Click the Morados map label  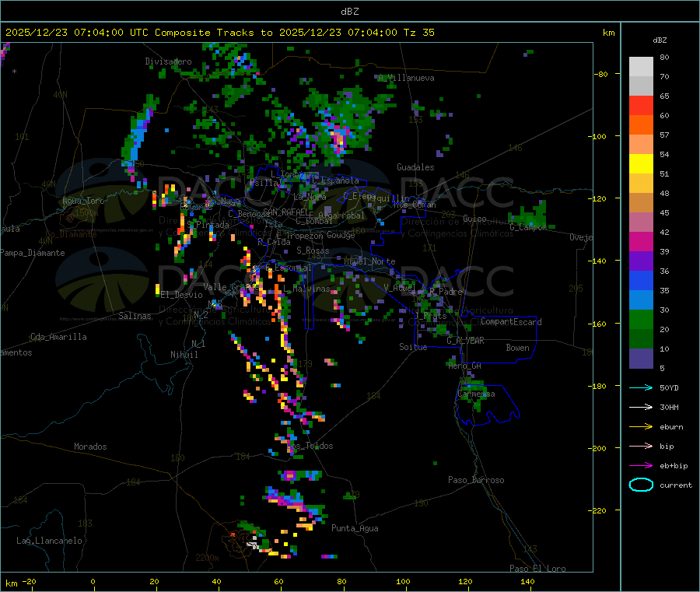(x=90, y=447)
